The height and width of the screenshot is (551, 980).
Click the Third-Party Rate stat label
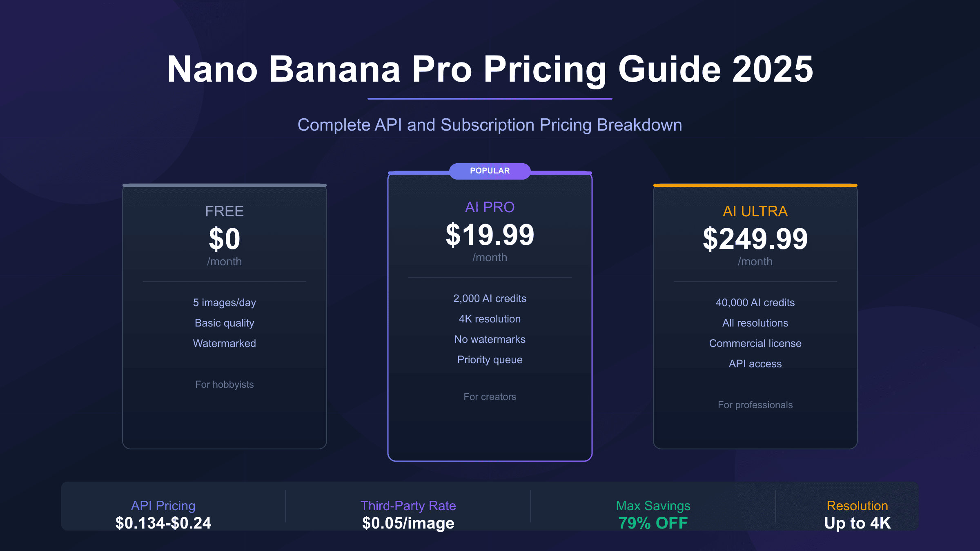408,506
